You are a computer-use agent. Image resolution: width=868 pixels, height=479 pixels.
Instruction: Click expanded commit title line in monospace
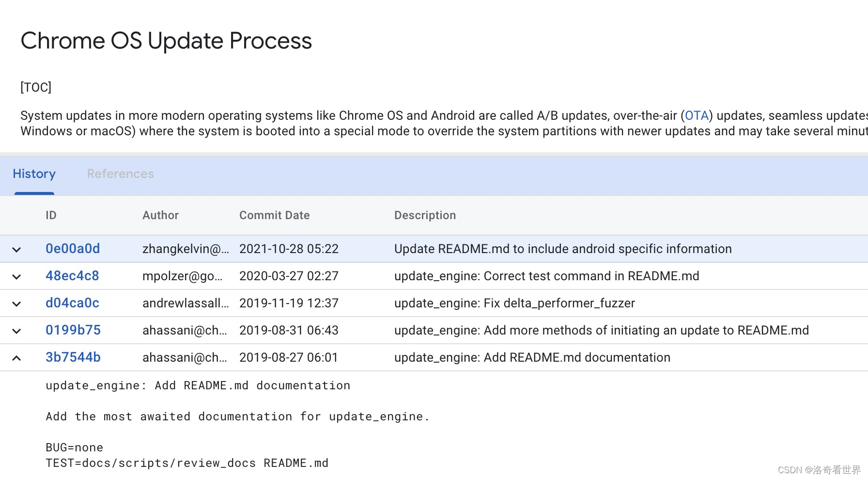198,385
